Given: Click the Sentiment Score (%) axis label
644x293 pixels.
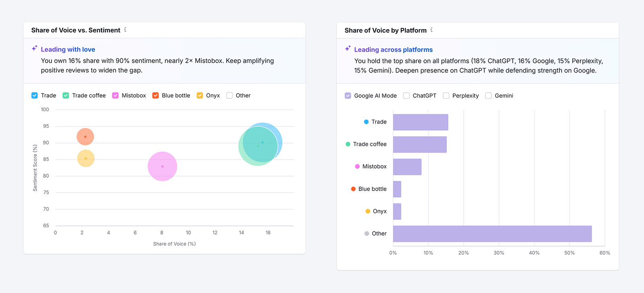Looking at the screenshot, I should pos(35,168).
